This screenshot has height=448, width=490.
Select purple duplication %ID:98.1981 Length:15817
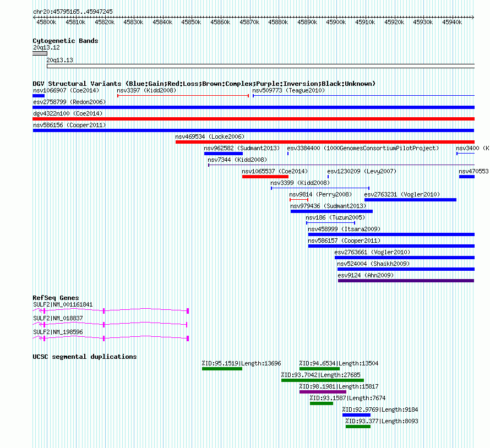tap(323, 392)
